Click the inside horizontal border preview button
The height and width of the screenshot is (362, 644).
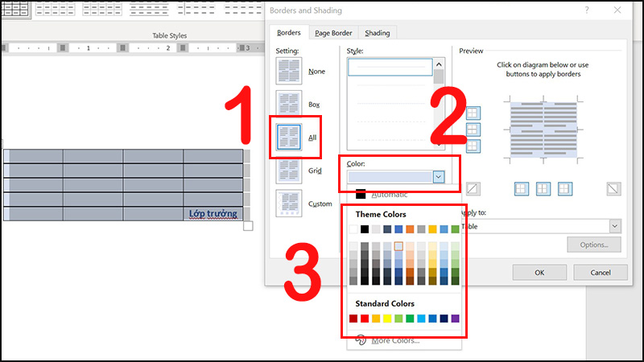tap(473, 130)
